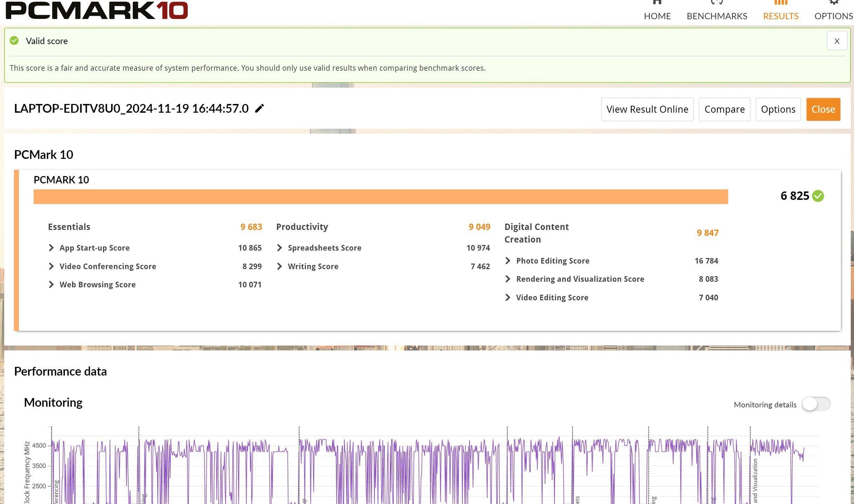The height and width of the screenshot is (504, 854).
Task: Dismiss the Valid score banner with X
Action: (x=837, y=41)
